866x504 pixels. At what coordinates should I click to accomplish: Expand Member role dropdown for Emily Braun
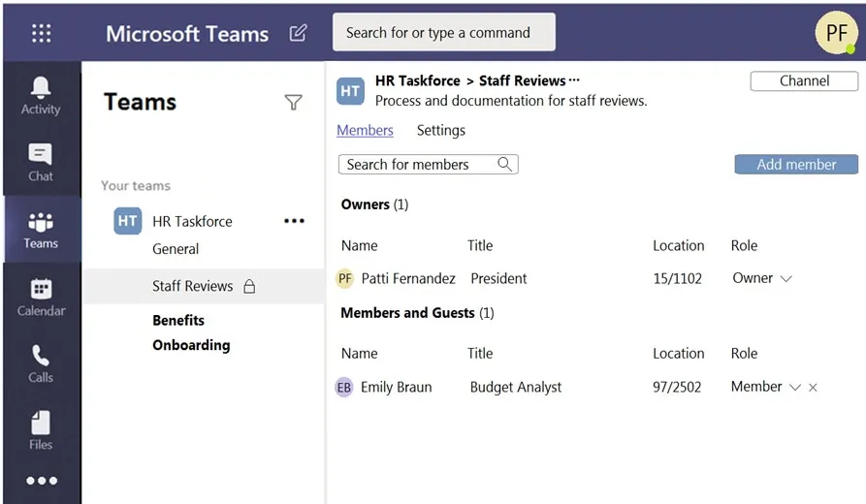(795, 388)
